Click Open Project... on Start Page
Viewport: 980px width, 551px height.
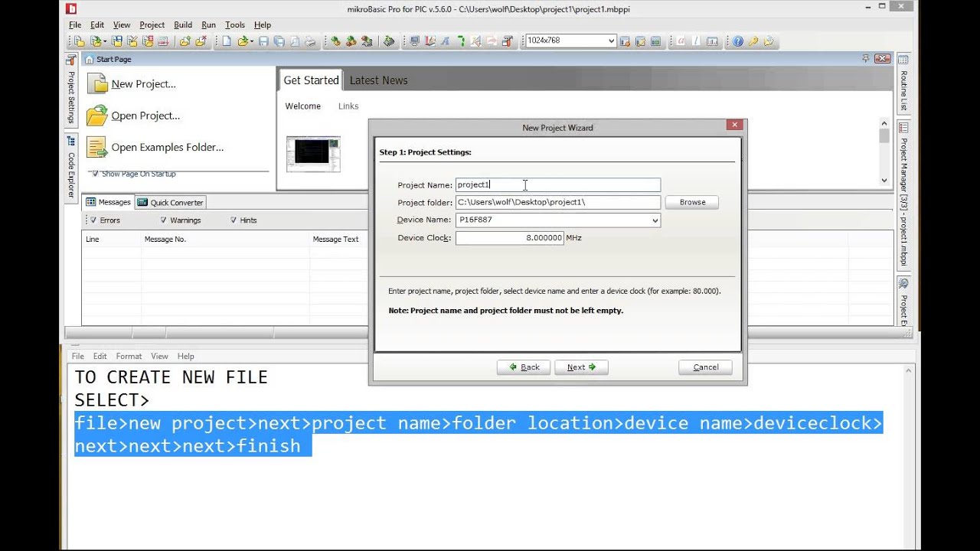145,116
